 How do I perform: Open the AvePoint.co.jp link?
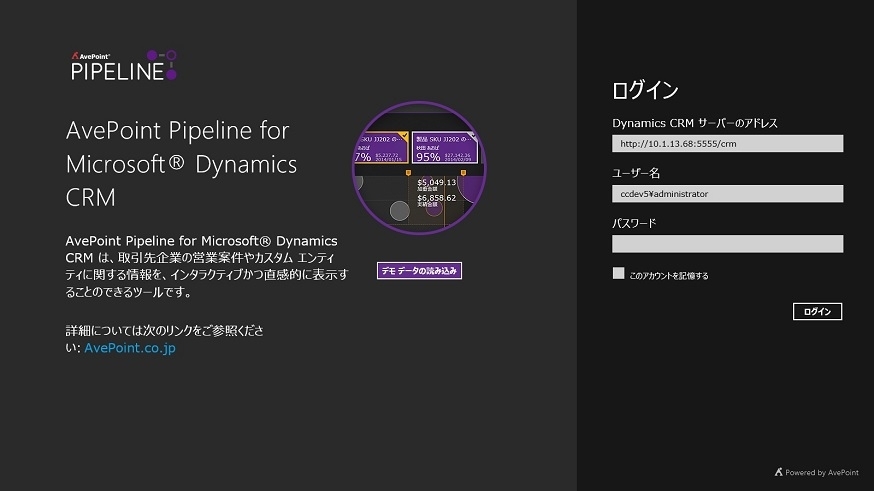[x=130, y=348]
